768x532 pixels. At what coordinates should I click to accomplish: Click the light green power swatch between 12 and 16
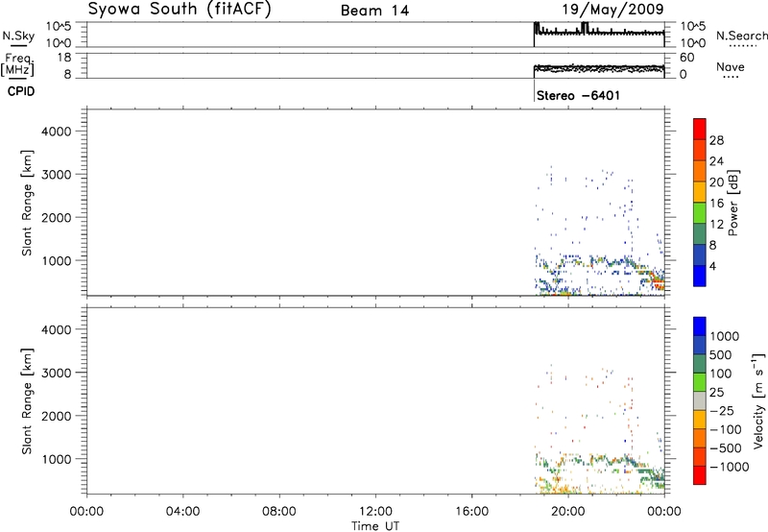coord(700,213)
